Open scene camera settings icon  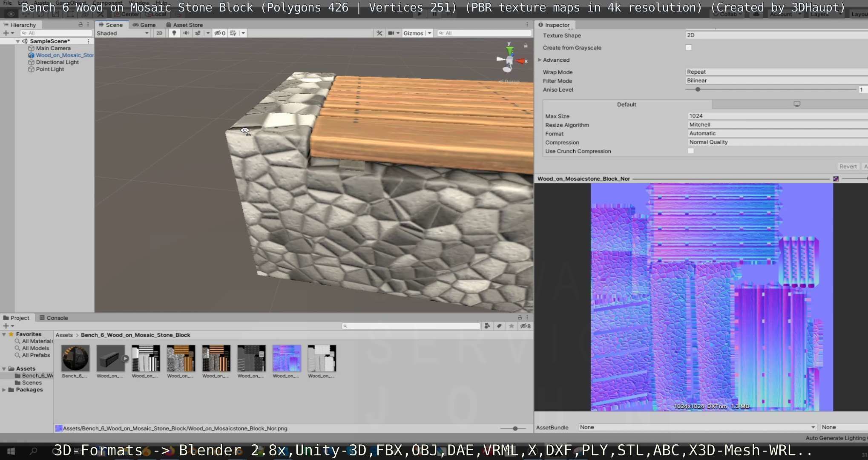point(391,33)
